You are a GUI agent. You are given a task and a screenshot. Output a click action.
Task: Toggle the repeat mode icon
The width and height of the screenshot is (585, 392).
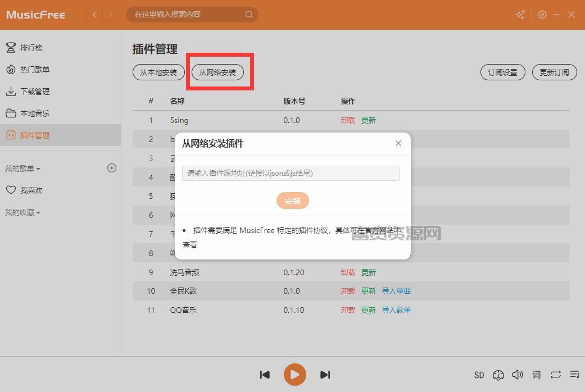[556, 375]
